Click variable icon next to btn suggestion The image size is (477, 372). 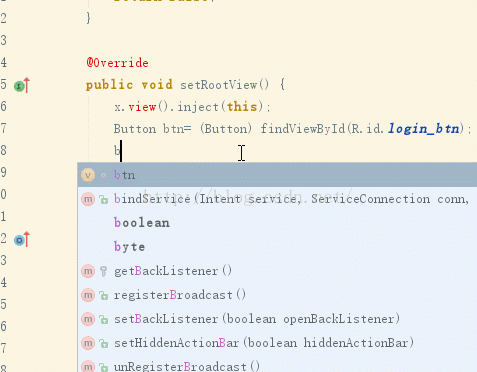[x=88, y=175]
